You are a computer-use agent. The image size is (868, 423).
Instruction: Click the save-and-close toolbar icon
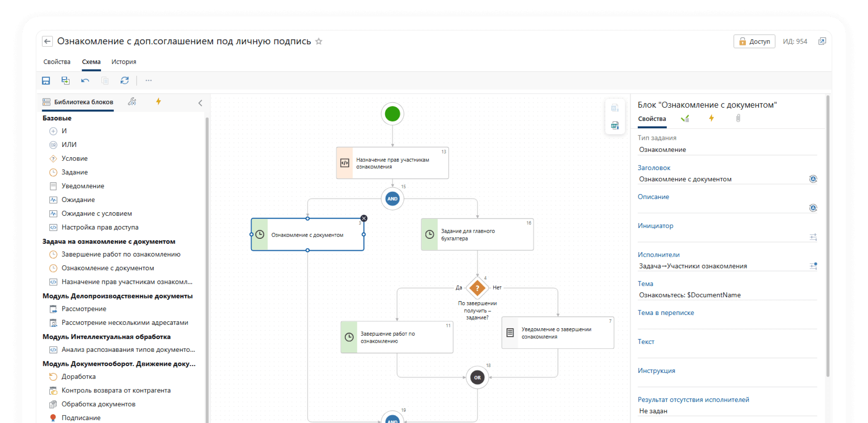pyautogui.click(x=65, y=80)
